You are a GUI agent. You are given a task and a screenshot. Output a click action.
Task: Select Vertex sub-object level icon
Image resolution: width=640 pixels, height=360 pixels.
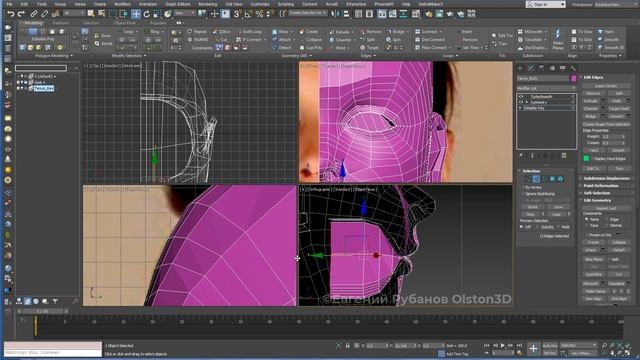pos(528,179)
